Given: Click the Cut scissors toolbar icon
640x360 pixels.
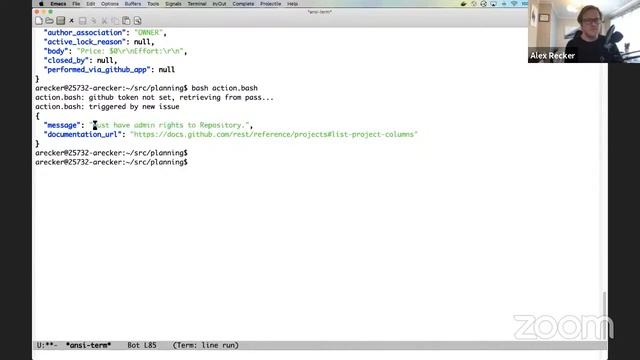Looking at the screenshot, I should click(x=104, y=21).
